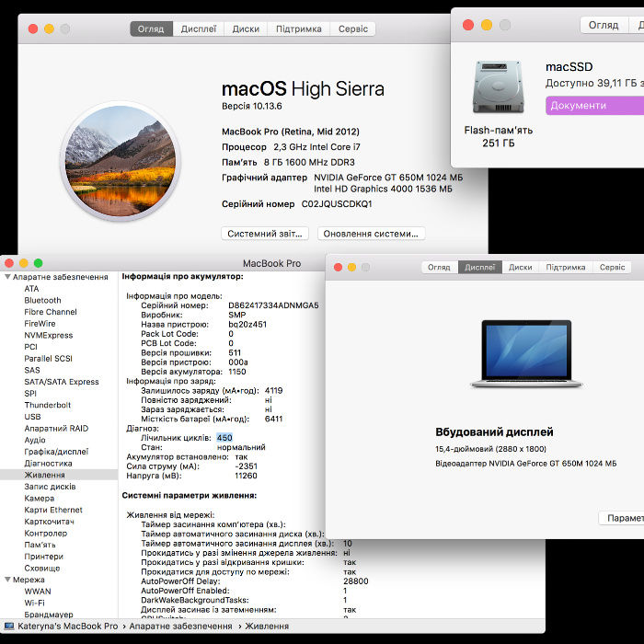644x644 pixels.
Task: Select Parallel SCSI in the sidebar
Action: pyautogui.click(x=48, y=359)
